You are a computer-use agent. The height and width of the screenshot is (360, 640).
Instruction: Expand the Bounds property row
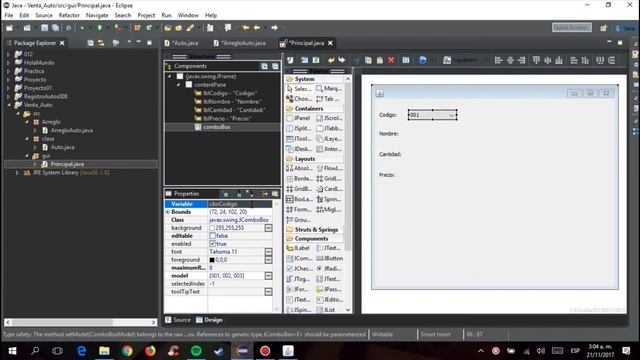tap(168, 212)
